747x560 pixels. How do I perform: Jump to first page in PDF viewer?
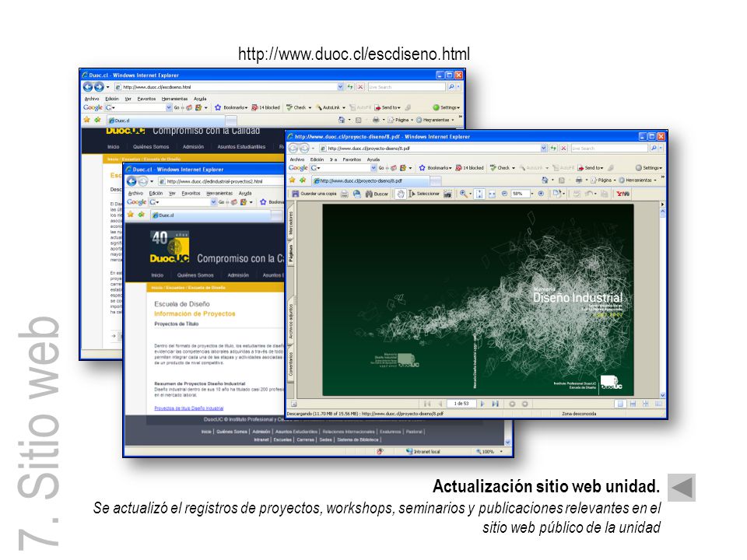[427, 404]
